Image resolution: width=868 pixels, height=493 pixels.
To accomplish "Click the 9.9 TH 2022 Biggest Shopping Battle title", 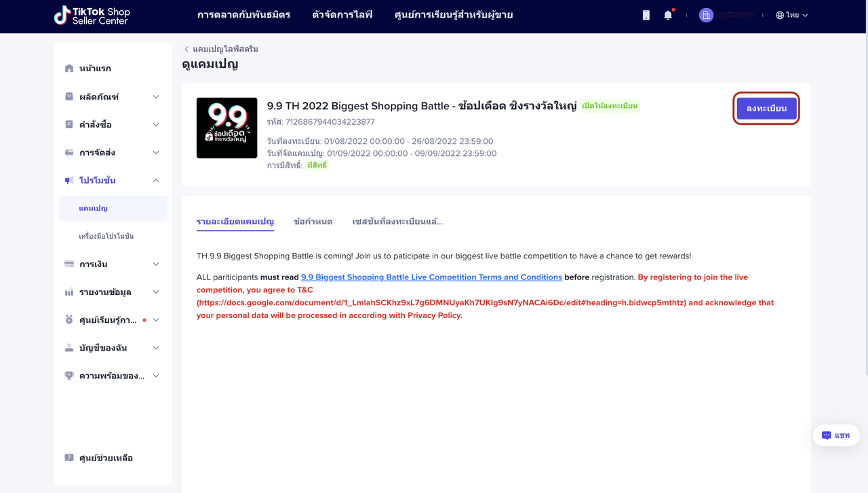I will [x=422, y=106].
